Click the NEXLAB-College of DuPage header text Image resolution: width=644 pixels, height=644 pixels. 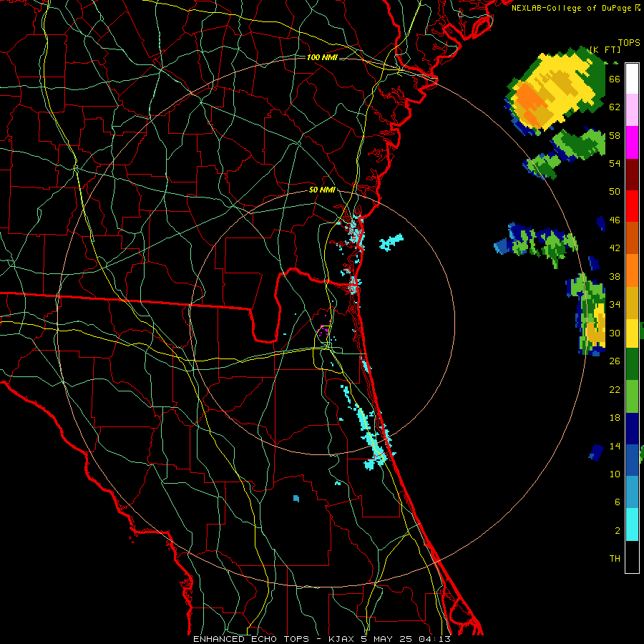(571, 8)
